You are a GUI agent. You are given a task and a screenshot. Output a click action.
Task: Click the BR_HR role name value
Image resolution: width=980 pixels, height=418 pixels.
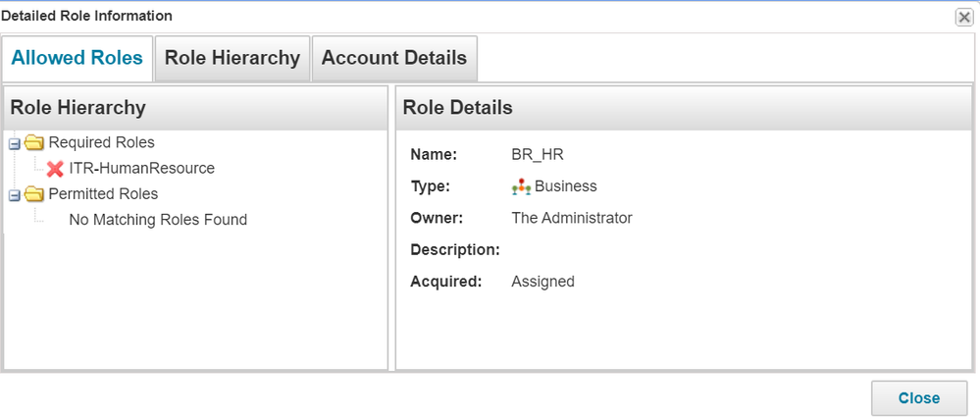tap(538, 154)
